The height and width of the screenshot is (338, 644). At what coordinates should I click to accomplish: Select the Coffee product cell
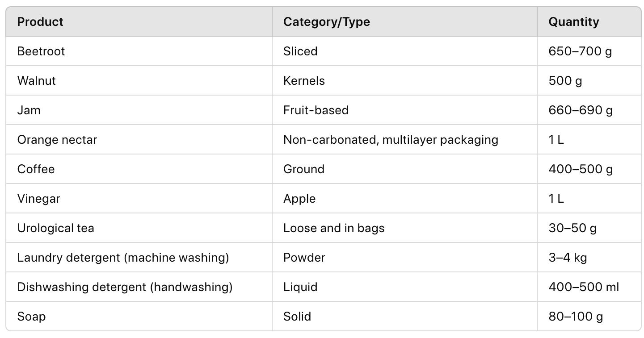tap(36, 169)
